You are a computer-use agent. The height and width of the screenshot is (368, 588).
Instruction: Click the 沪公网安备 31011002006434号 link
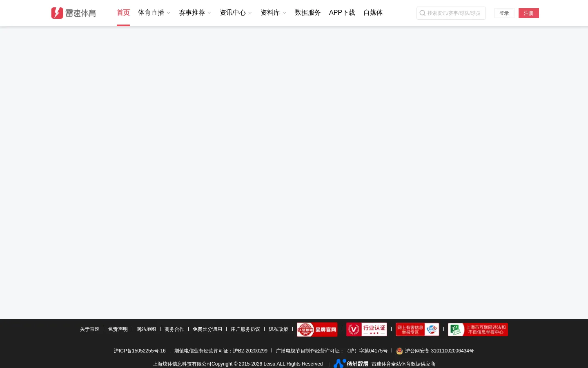[439, 351]
